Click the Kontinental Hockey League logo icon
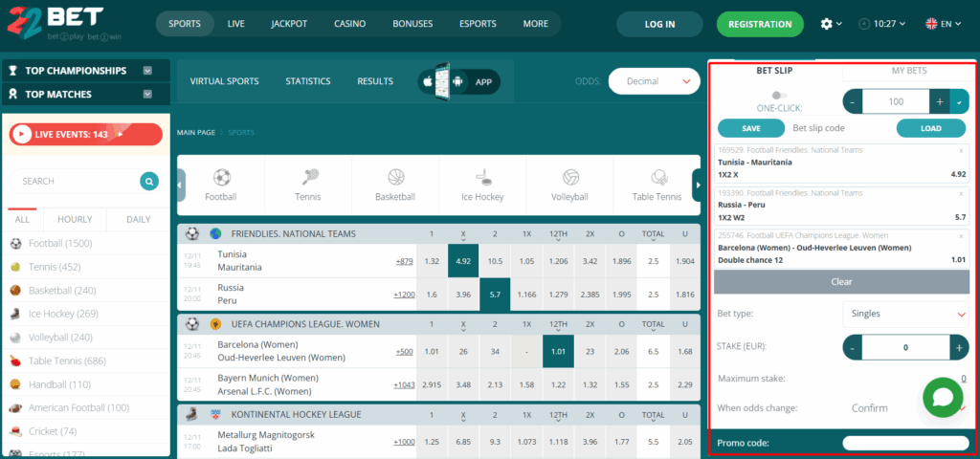This screenshot has width=980, height=459. (x=215, y=414)
